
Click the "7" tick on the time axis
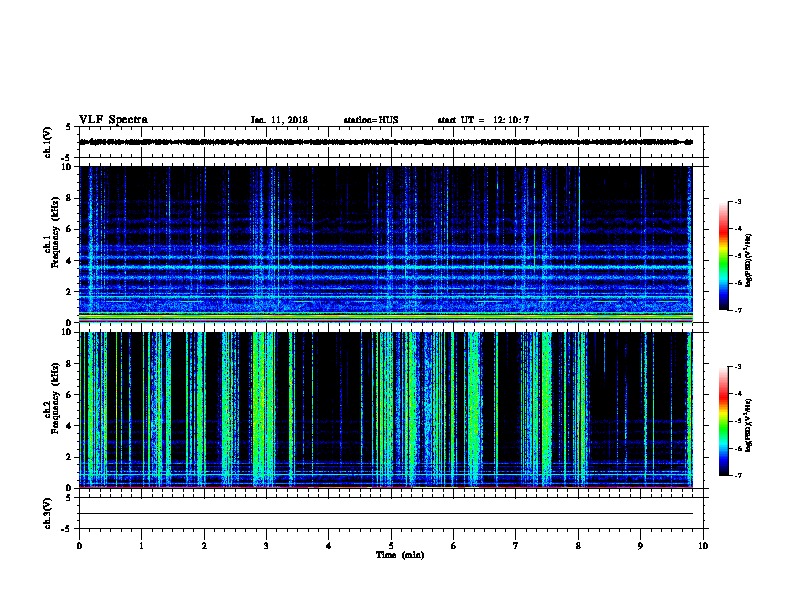coord(516,546)
